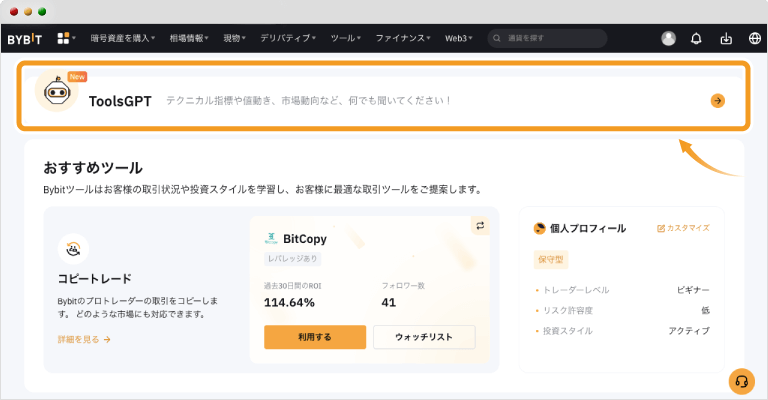Open the language globe icon
This screenshot has height=400, width=768.
(755, 38)
